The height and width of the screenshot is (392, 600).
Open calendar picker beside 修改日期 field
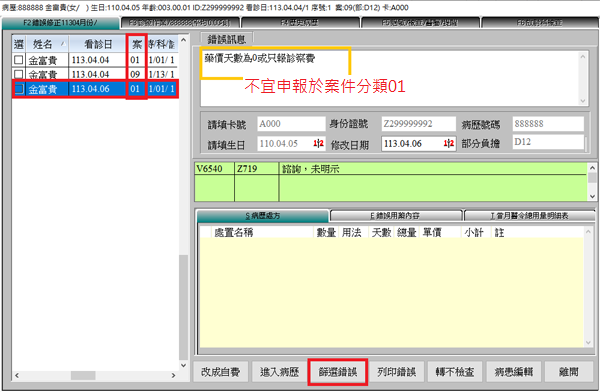(449, 144)
